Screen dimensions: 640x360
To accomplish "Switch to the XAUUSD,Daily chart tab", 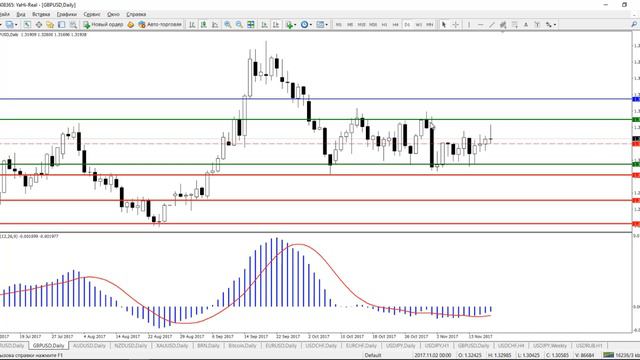I will (172, 346).
